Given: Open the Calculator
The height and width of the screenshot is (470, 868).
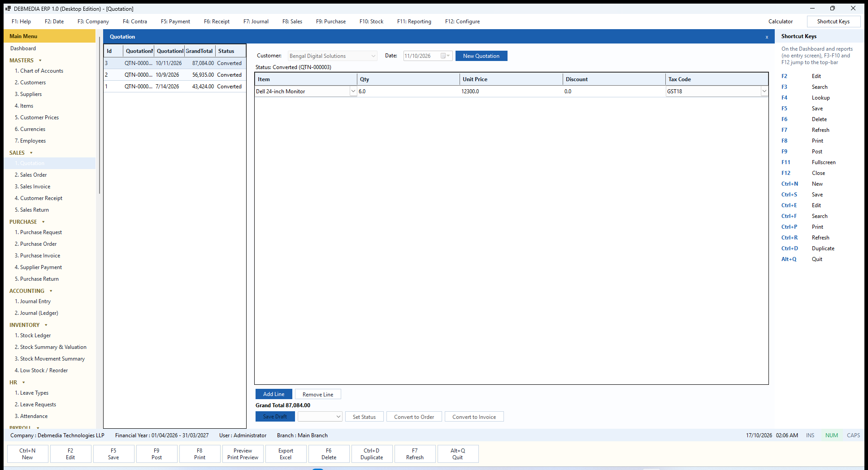Looking at the screenshot, I should [x=780, y=22].
